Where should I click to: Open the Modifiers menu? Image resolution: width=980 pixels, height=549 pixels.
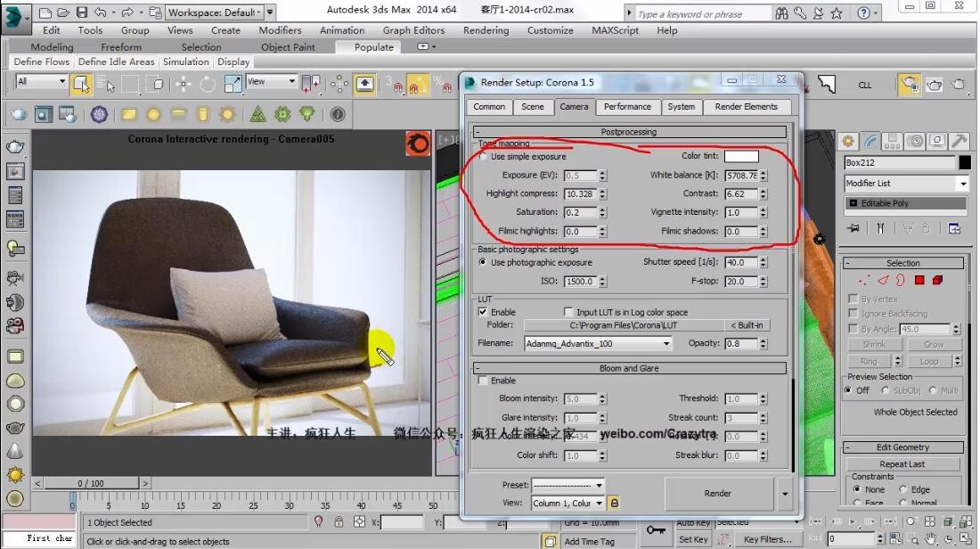(x=280, y=30)
